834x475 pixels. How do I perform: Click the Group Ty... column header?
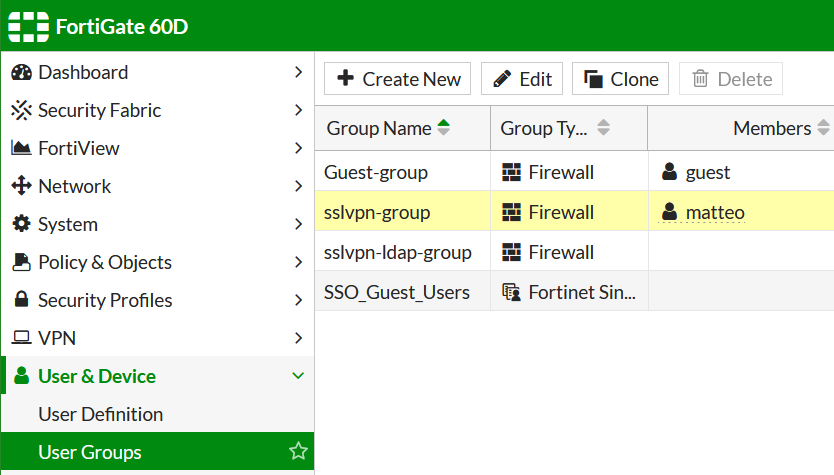(569, 128)
